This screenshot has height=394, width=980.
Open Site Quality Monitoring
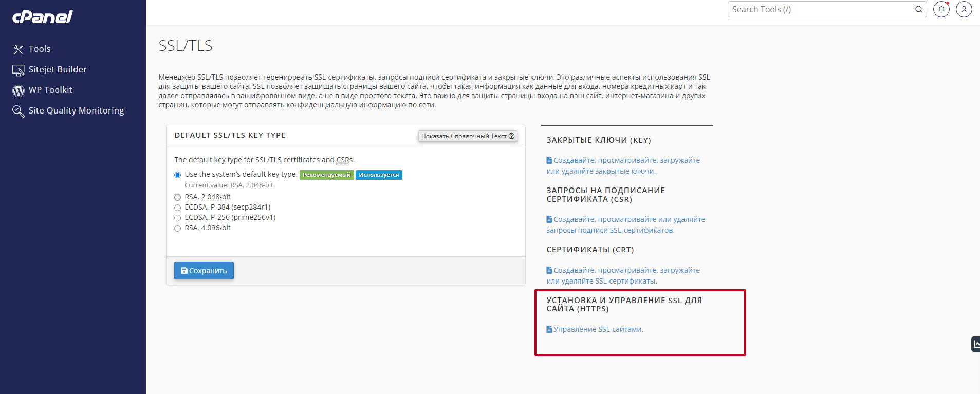point(76,110)
